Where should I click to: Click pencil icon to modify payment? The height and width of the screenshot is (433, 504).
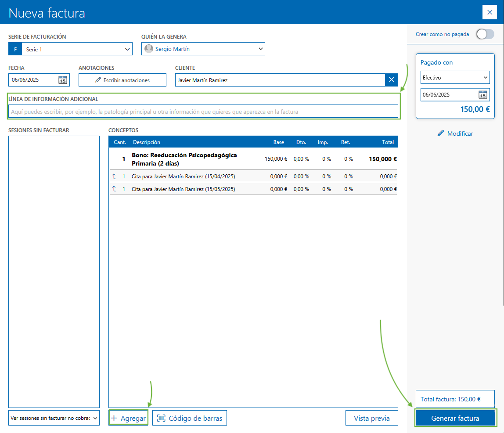441,134
